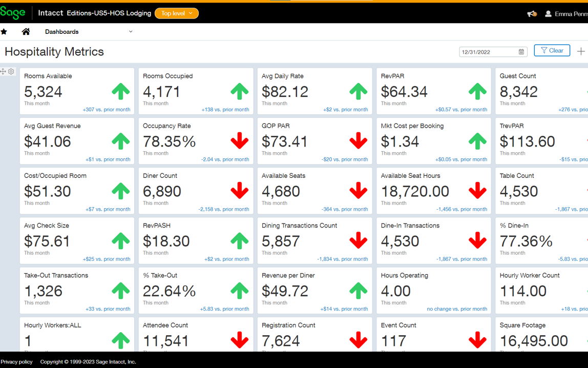588x368 pixels.
Task: Click the green up arrow on Avg Daily Rate
Action: pyautogui.click(x=359, y=91)
